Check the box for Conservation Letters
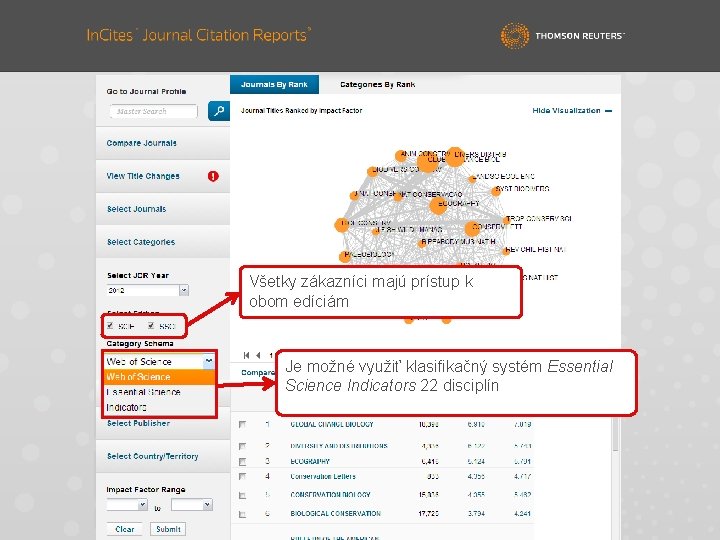Viewport: 720px width, 540px height. click(242, 476)
